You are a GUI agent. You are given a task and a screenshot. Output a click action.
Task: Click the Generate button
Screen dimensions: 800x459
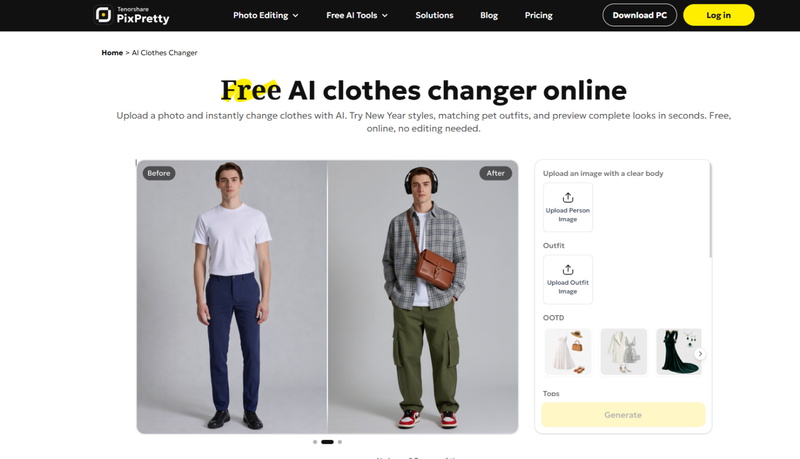point(623,415)
